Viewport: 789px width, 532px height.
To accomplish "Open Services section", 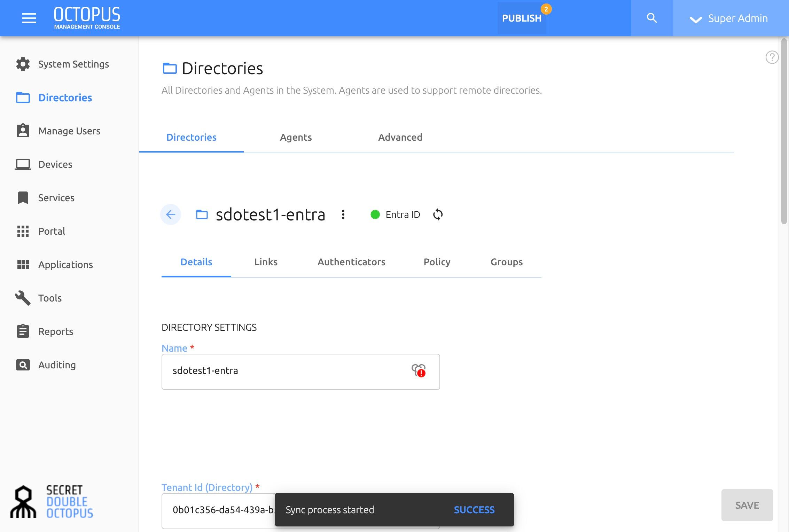I will pos(56,198).
